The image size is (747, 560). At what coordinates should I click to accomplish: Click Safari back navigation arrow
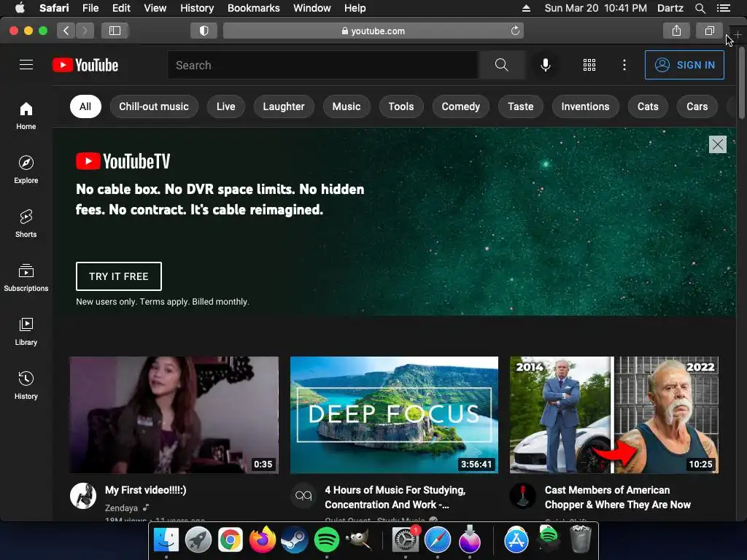click(x=66, y=31)
